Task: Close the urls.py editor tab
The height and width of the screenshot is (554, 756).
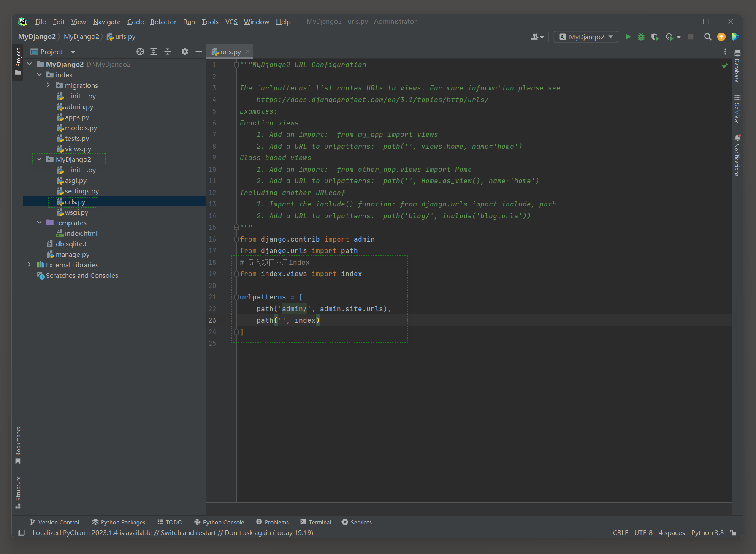Action: click(x=247, y=52)
